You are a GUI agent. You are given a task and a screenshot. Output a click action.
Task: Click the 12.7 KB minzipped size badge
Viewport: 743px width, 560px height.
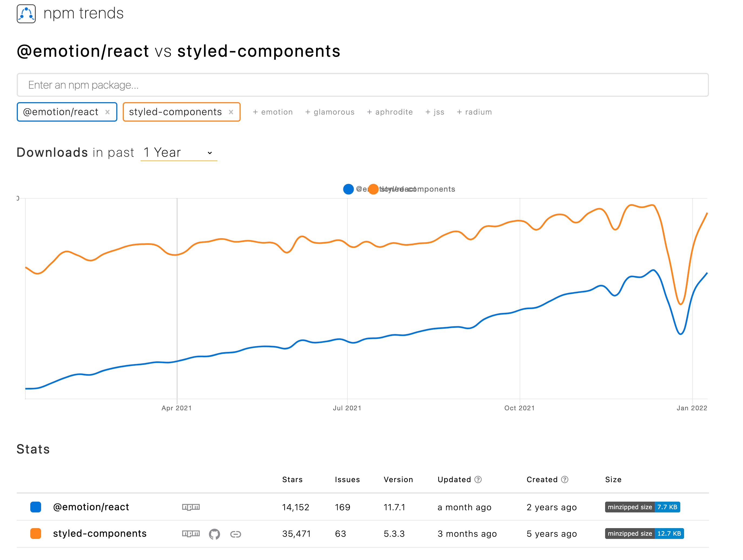point(669,534)
